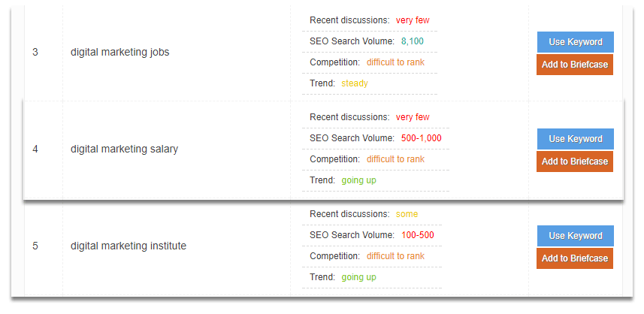
Task: Add digital marketing institute to Briefcase
Action: click(575, 258)
